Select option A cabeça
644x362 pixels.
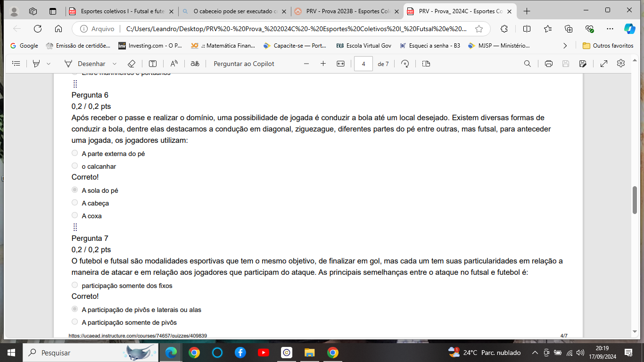click(74, 203)
